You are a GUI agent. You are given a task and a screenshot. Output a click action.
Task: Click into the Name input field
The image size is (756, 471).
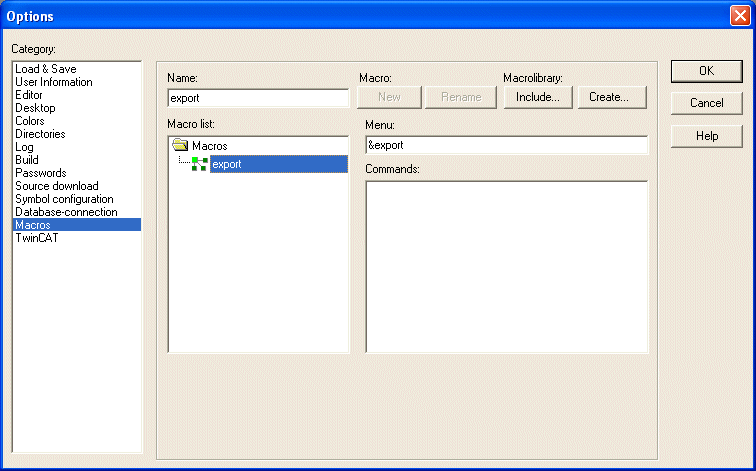pos(258,98)
